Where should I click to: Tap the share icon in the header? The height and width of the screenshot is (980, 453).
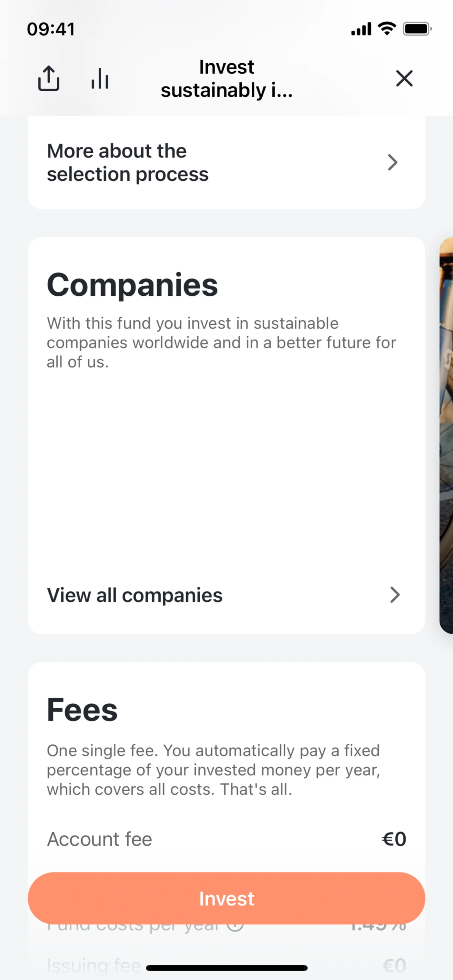click(49, 78)
